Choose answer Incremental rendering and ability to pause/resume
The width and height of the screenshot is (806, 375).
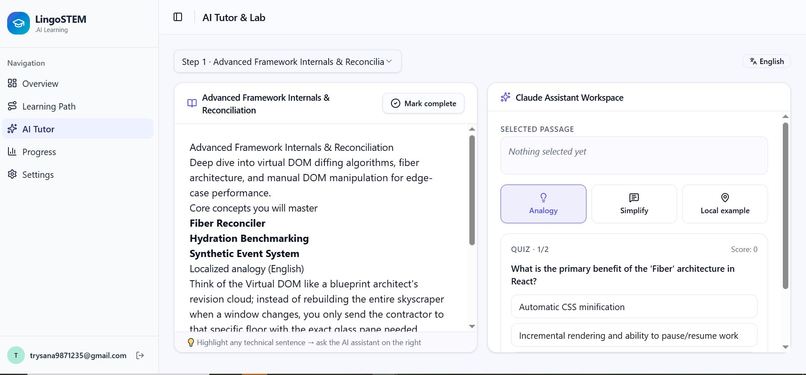pos(634,335)
